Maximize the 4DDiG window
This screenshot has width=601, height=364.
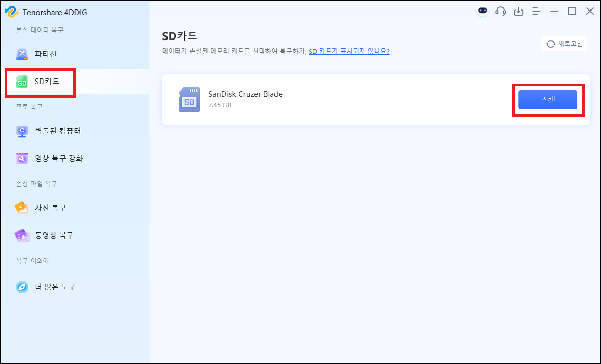572,11
